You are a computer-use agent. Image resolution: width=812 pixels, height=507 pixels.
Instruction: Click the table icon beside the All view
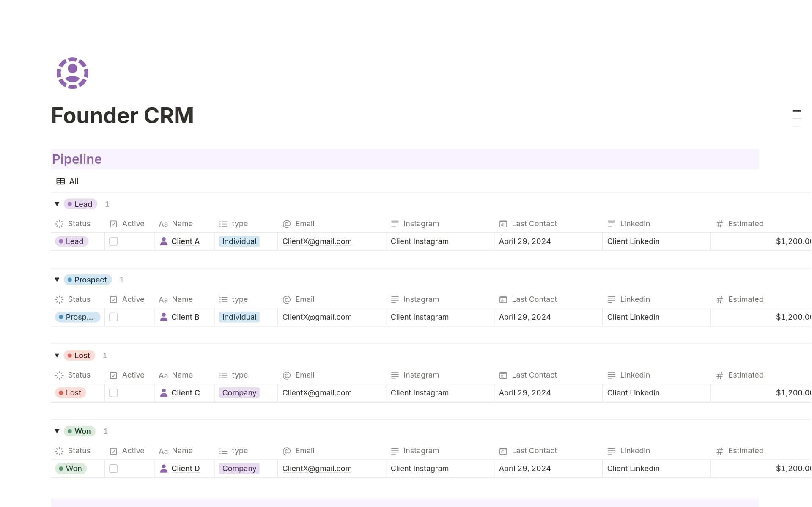pyautogui.click(x=60, y=181)
